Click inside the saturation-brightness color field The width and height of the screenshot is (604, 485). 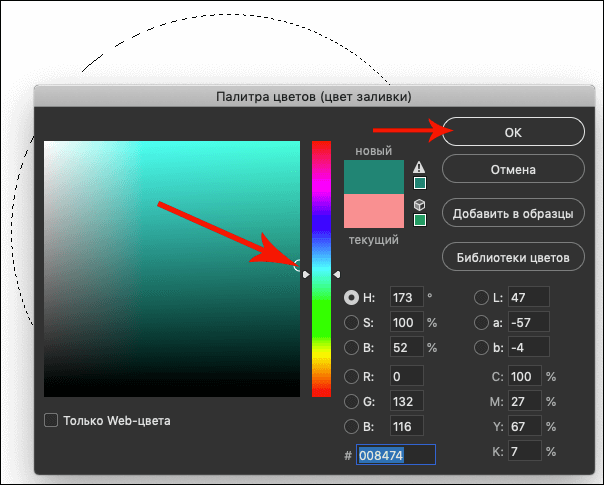point(172,269)
